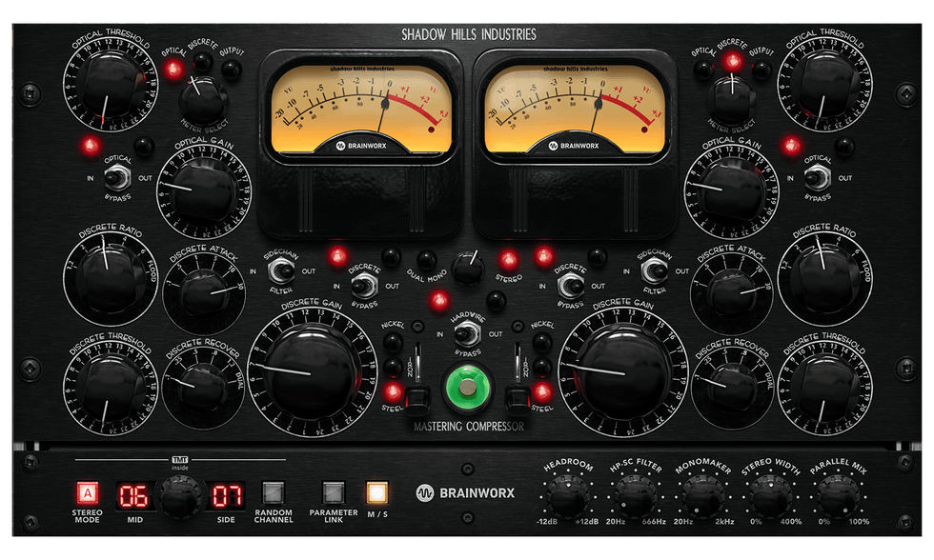Click the left channel Optical Gain knob

204,191
